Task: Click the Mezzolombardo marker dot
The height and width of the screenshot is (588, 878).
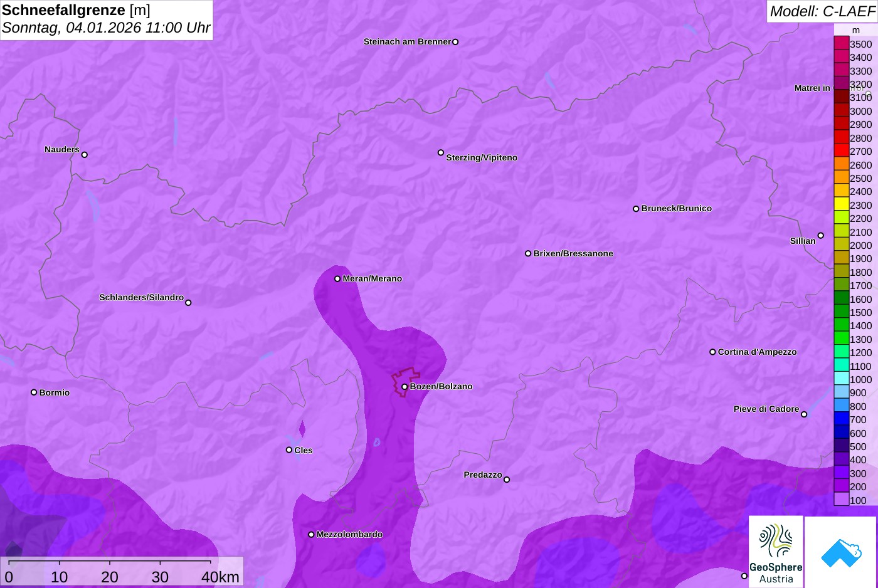Action: coord(311,535)
